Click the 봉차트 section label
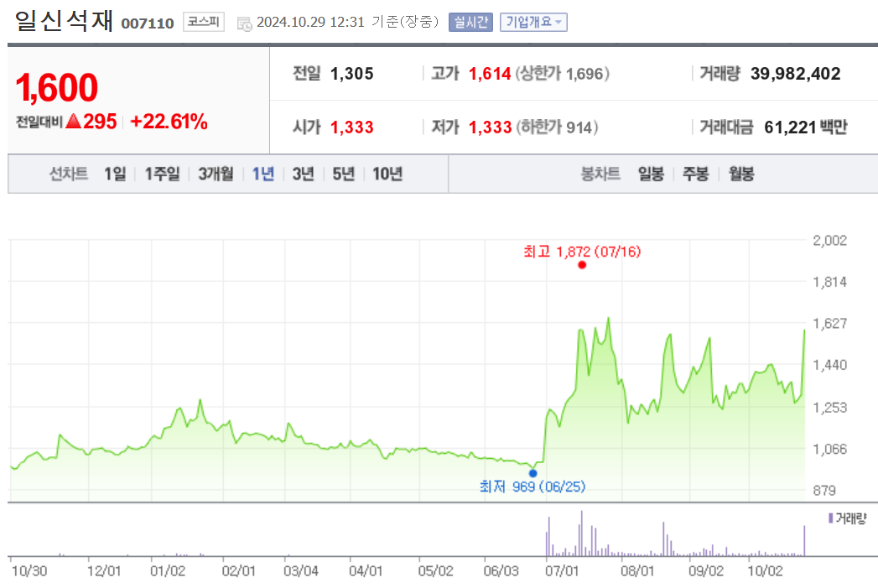Screen dimensions: 878x588 [600, 174]
